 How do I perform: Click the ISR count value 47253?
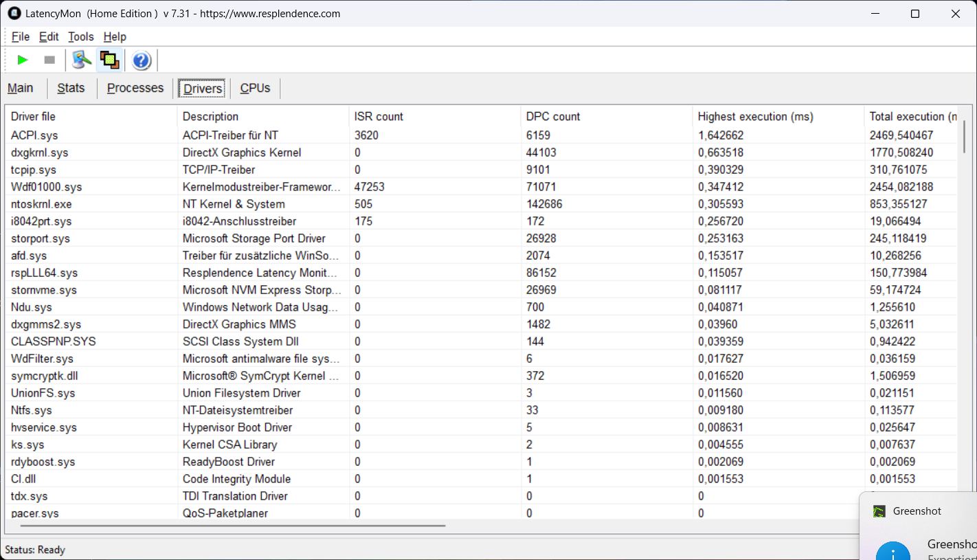pos(369,187)
